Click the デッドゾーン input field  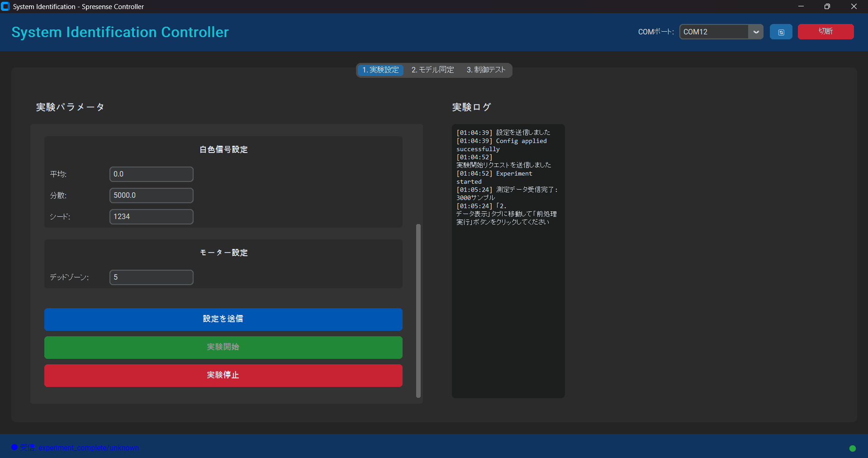coord(151,277)
